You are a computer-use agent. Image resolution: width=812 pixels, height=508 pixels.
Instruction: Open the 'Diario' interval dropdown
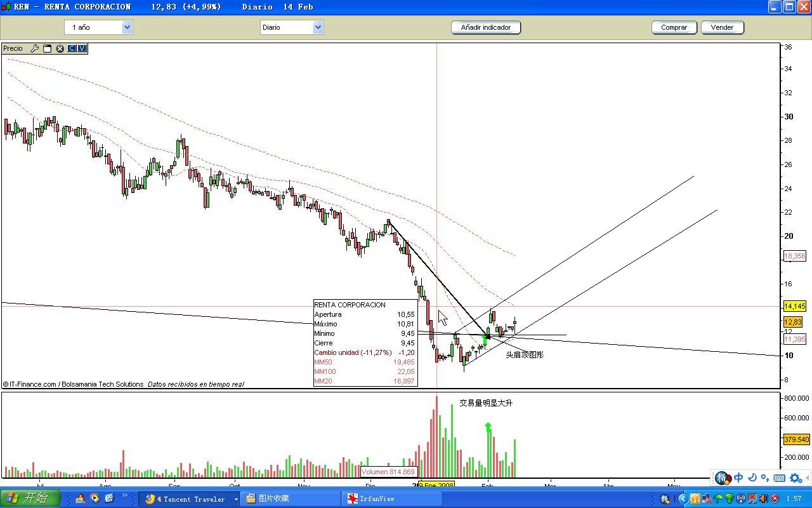318,27
